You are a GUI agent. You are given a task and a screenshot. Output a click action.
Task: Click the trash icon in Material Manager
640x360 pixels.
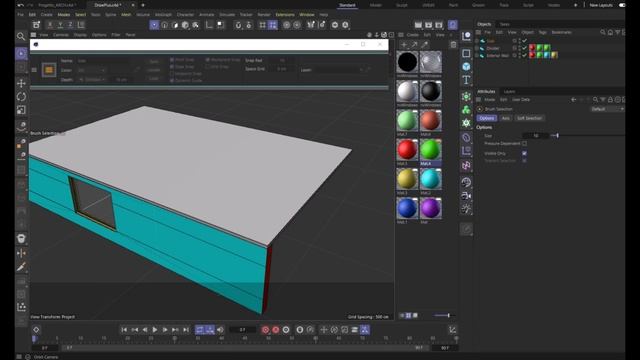(x=453, y=44)
